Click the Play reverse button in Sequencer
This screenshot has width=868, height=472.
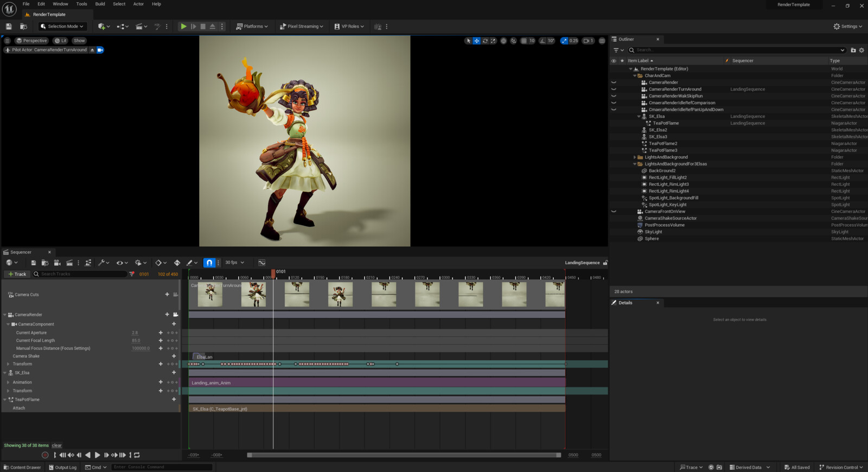pyautogui.click(x=88, y=455)
